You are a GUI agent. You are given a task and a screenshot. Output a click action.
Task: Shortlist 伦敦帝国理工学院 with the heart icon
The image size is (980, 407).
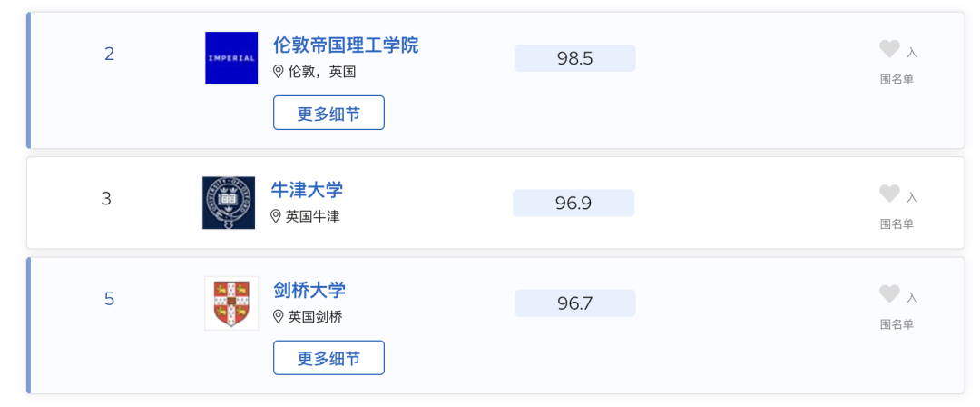[x=888, y=48]
